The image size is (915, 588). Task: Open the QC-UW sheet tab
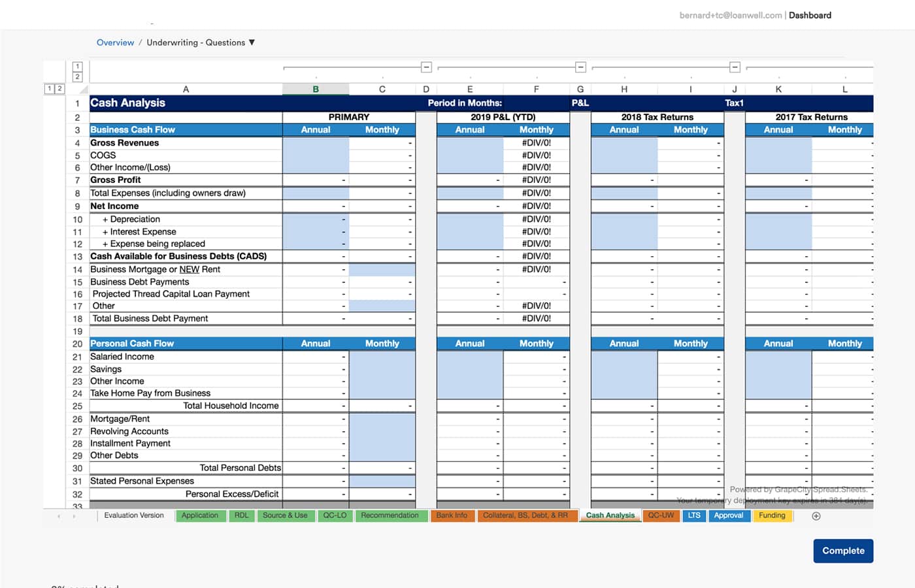point(661,515)
